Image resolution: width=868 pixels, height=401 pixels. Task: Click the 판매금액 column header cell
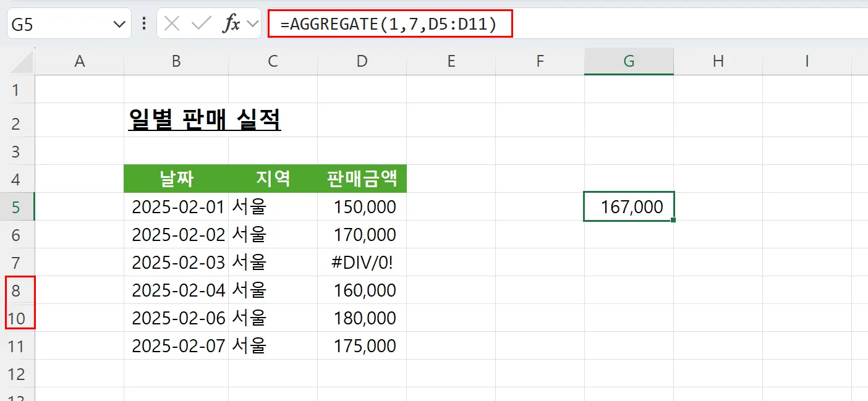pos(362,179)
